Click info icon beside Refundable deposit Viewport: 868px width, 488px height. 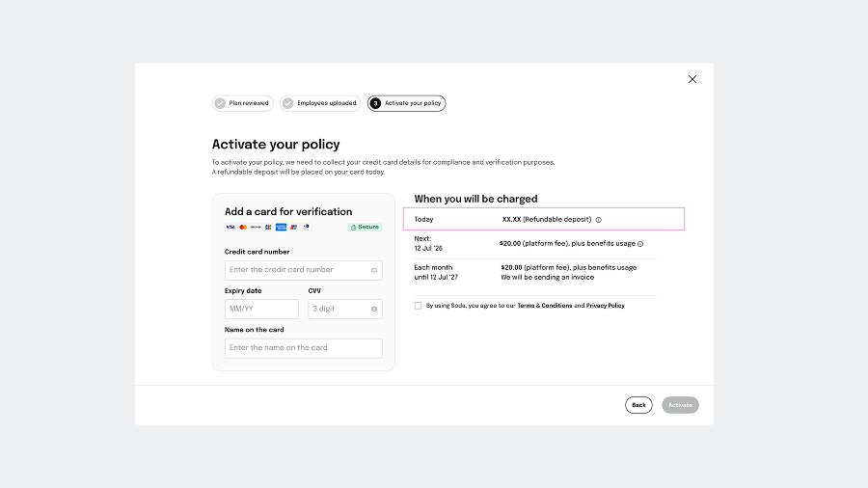[599, 220]
